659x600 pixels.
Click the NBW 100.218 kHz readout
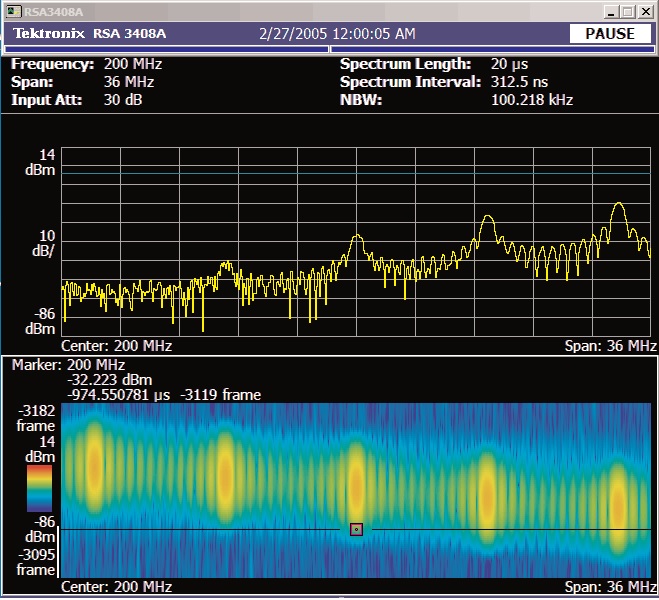click(x=531, y=100)
